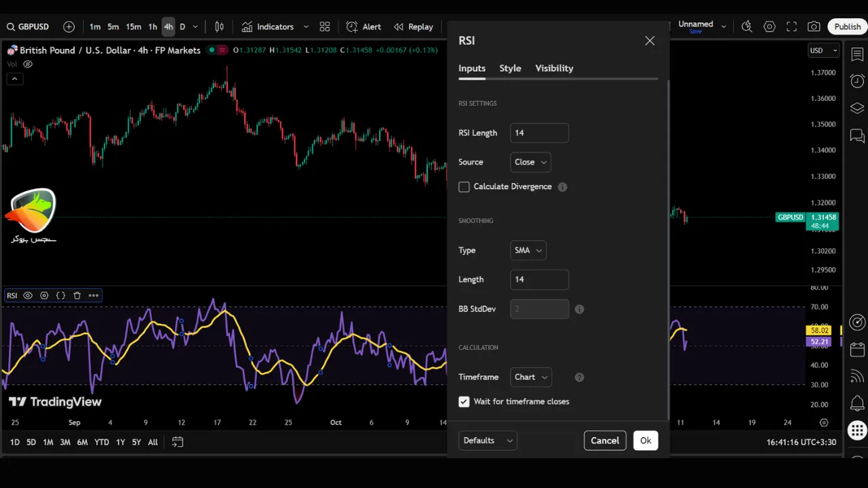The height and width of the screenshot is (488, 868).
Task: Open the layout grid templates icon
Action: coord(325,27)
